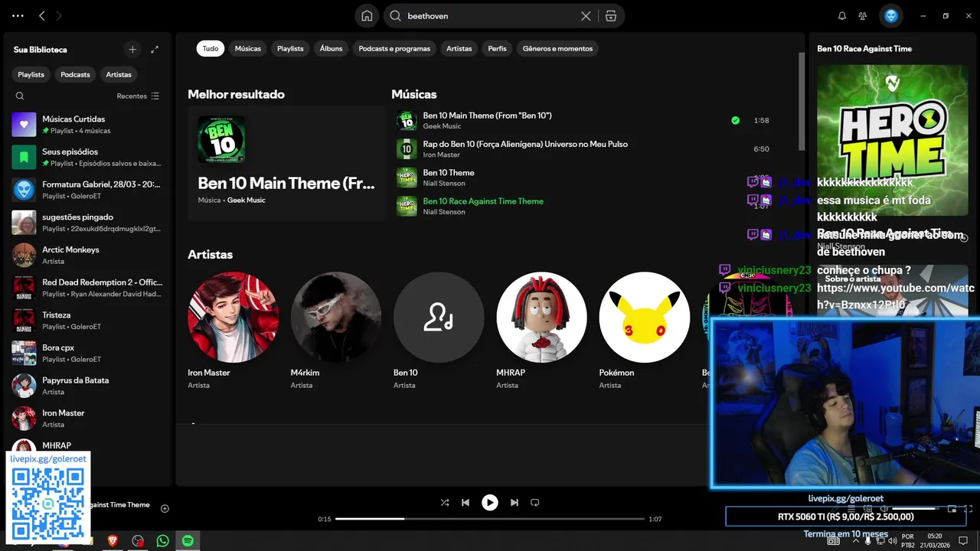This screenshot has height=551, width=980.
Task: Skip to next track
Action: point(514,503)
